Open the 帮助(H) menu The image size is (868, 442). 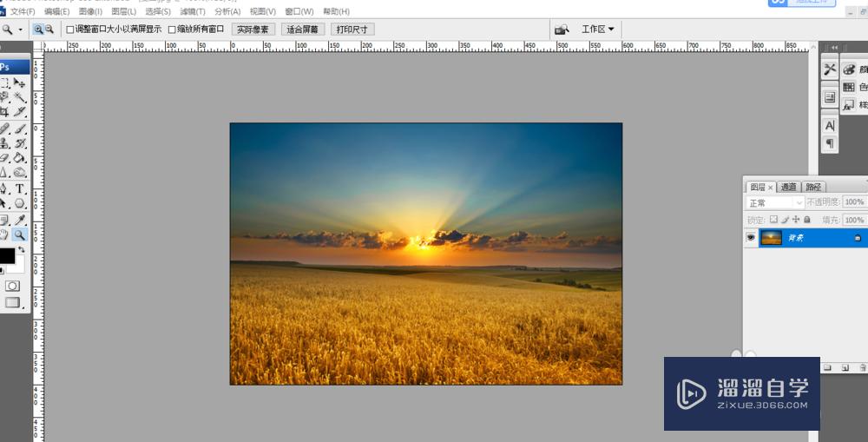tap(336, 11)
